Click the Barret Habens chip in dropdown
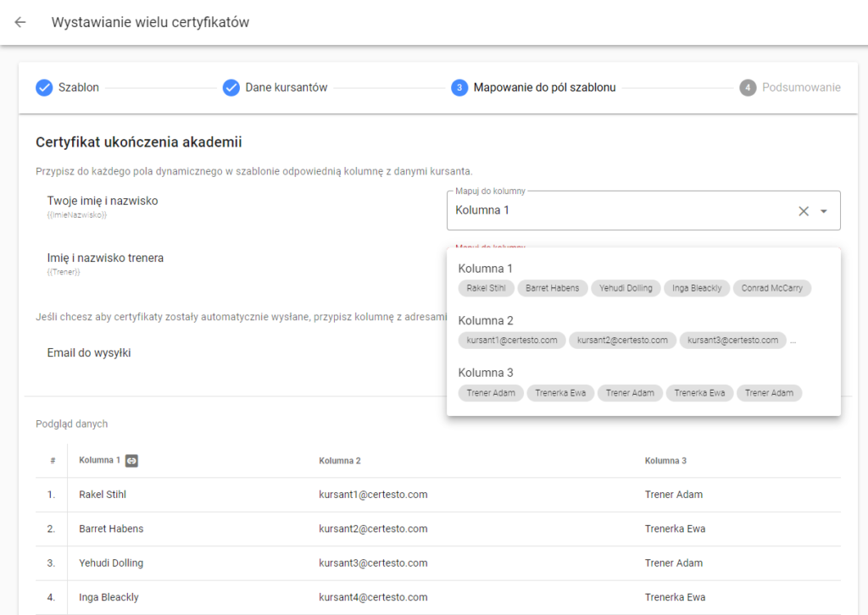Image resolution: width=868 pixels, height=615 pixels. pos(553,288)
